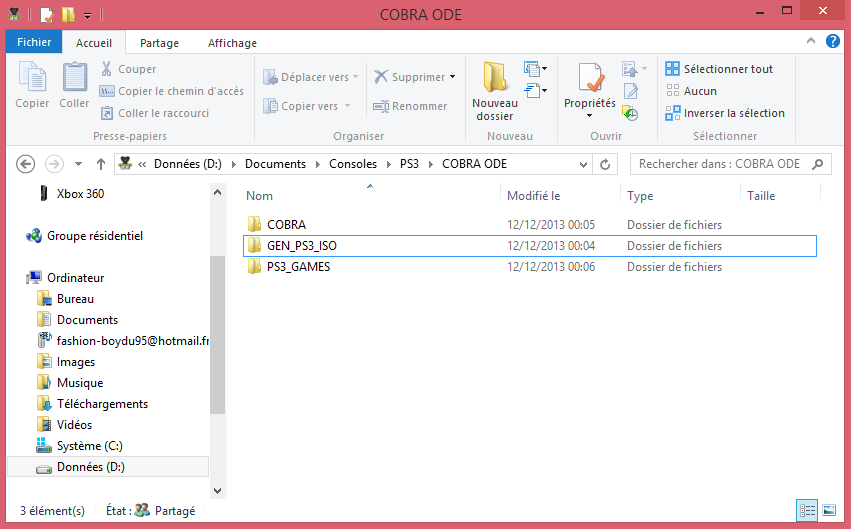Click Renommer button
Screen dimensions: 851x529
pyautogui.click(x=410, y=106)
